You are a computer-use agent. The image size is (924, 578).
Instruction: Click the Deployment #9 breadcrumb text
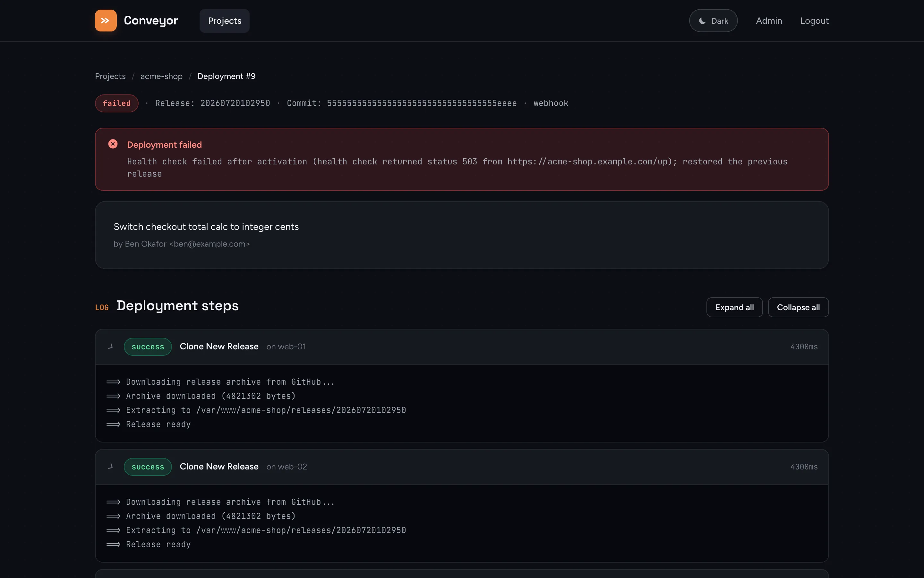tap(227, 76)
